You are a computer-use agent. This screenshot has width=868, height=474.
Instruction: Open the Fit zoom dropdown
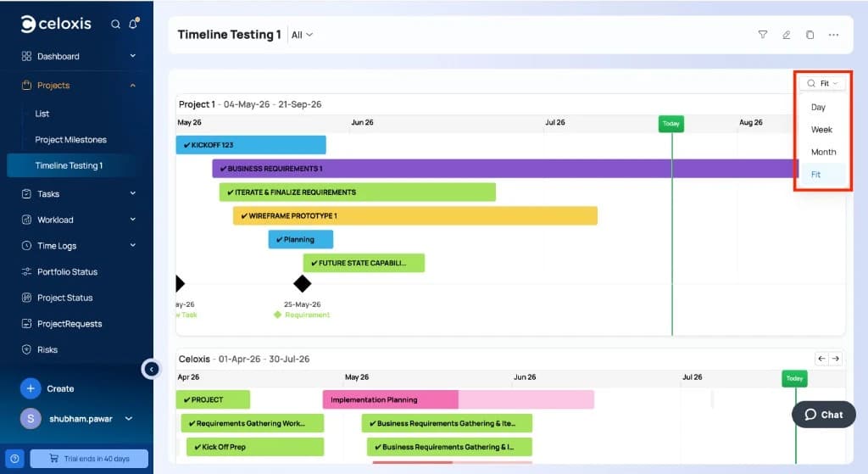(x=822, y=83)
